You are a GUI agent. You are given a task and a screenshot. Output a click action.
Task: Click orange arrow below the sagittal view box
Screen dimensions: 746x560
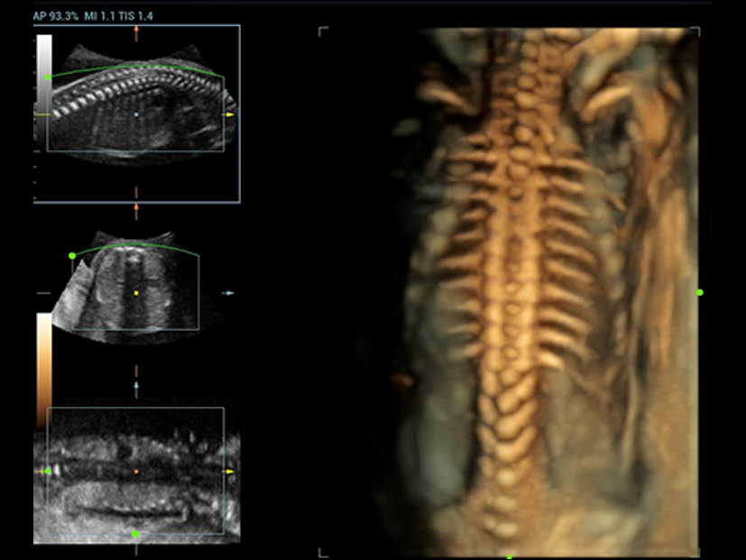click(x=136, y=207)
